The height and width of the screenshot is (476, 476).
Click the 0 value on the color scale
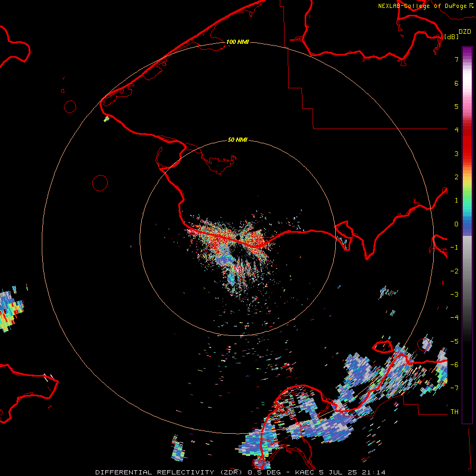point(456,224)
